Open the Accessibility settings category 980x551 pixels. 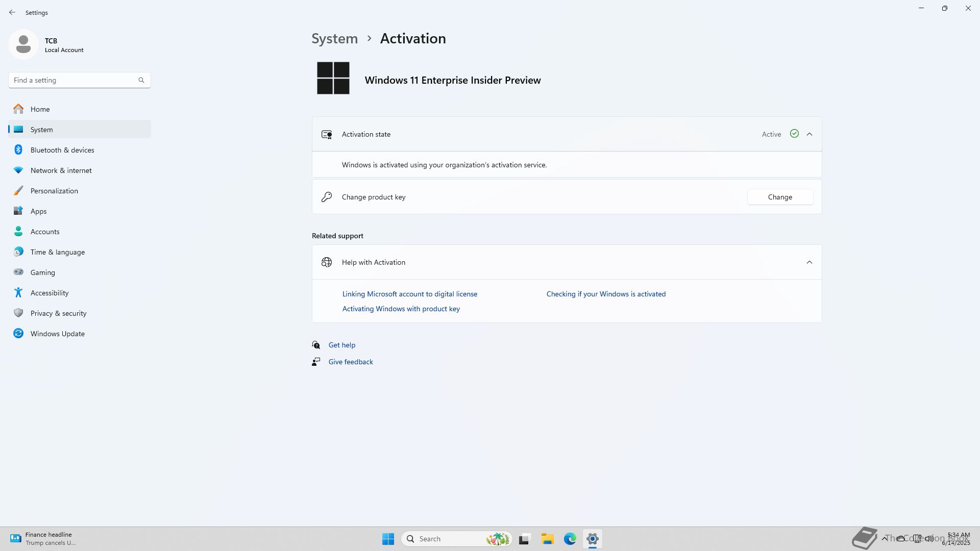click(x=49, y=293)
